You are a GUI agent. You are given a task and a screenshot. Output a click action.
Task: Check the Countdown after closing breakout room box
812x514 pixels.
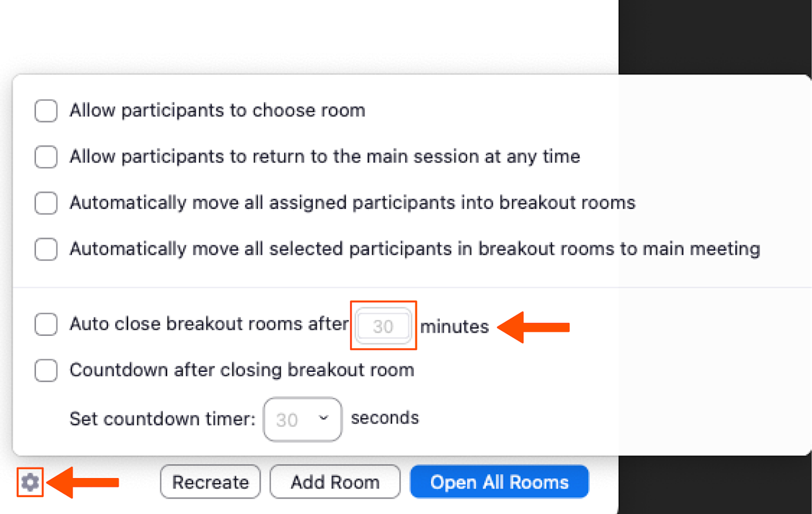tap(46, 370)
